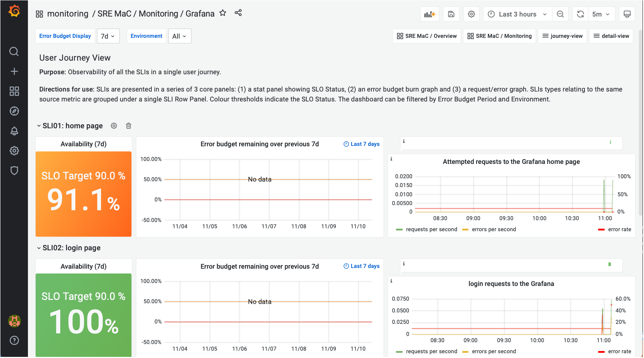
Task: Open login requests to the Grafana panel title
Action: (x=511, y=284)
